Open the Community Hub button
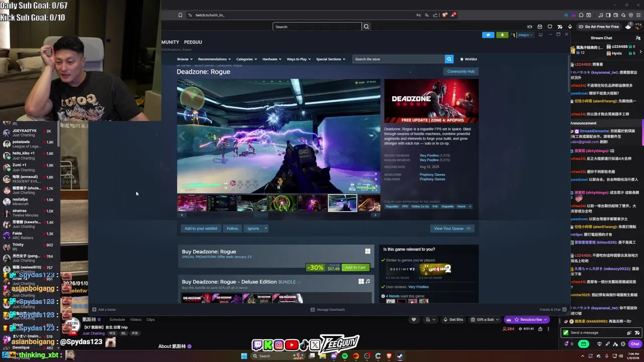This screenshot has width=644, height=362. 461,71
